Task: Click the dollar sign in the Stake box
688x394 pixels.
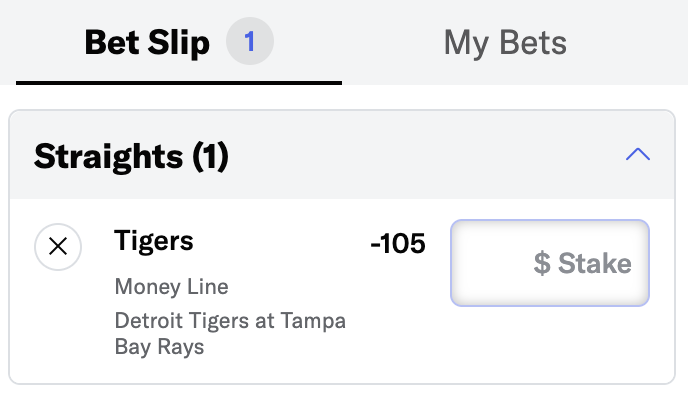Action: pos(542,263)
